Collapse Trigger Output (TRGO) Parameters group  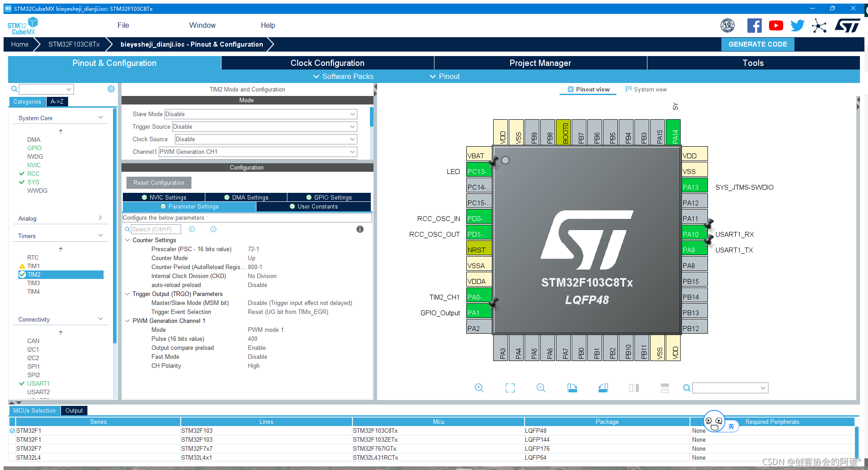[127, 294]
